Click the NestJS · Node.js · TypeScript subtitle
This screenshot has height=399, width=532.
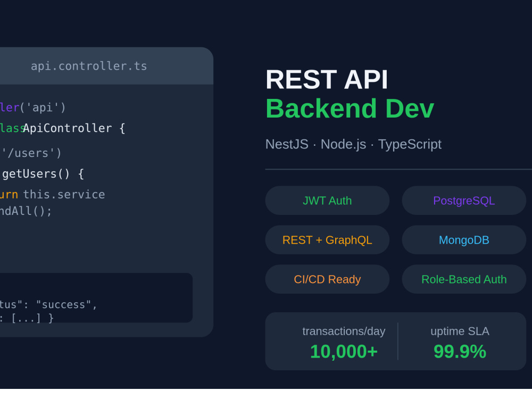tap(353, 144)
